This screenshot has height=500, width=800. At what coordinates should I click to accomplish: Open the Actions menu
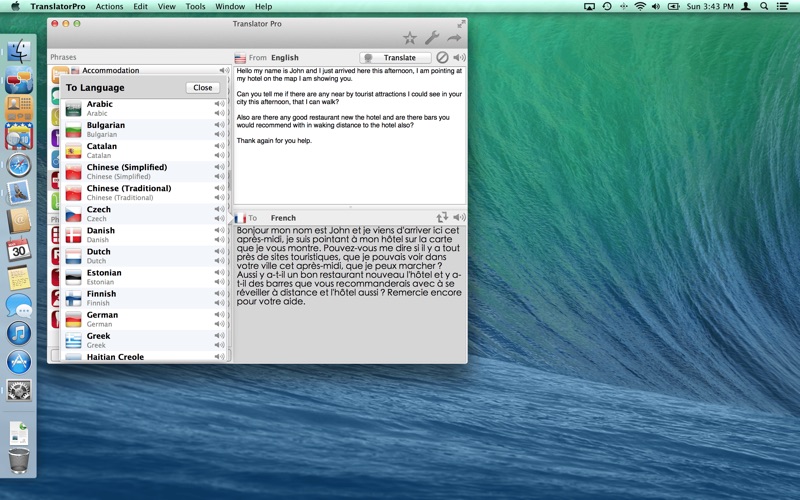click(109, 6)
